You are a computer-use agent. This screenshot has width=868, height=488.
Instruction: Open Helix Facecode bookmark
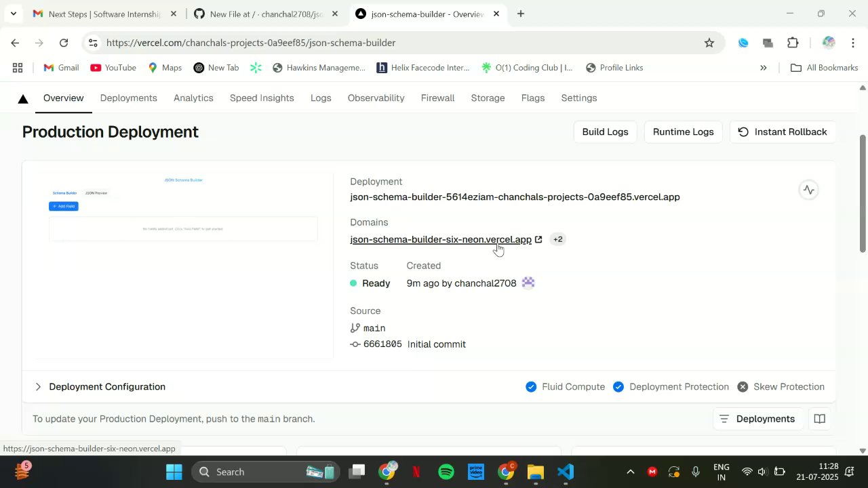coord(423,68)
